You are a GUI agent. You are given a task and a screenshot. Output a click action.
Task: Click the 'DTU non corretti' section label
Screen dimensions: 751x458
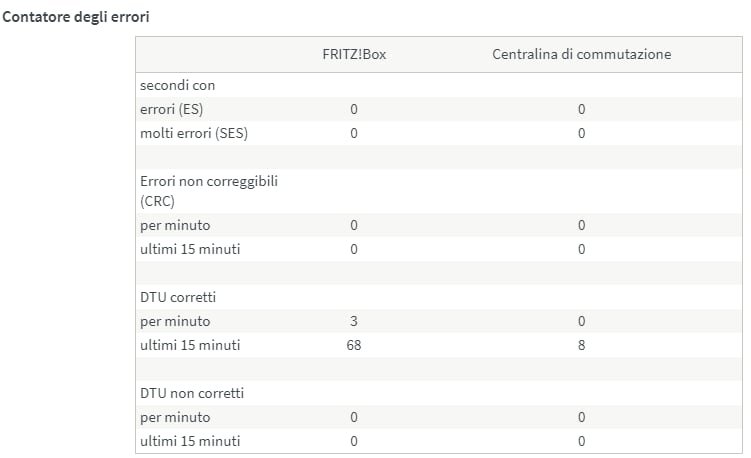[191, 393]
